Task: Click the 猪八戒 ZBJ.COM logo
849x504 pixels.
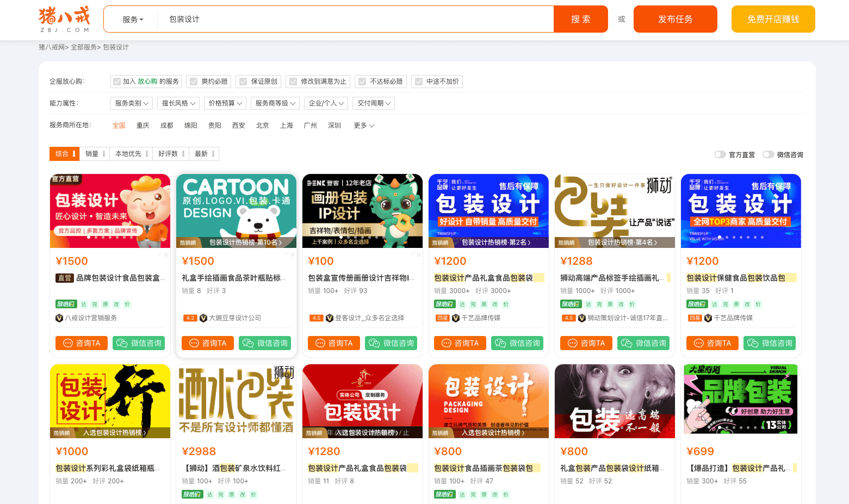Action: tap(64, 19)
